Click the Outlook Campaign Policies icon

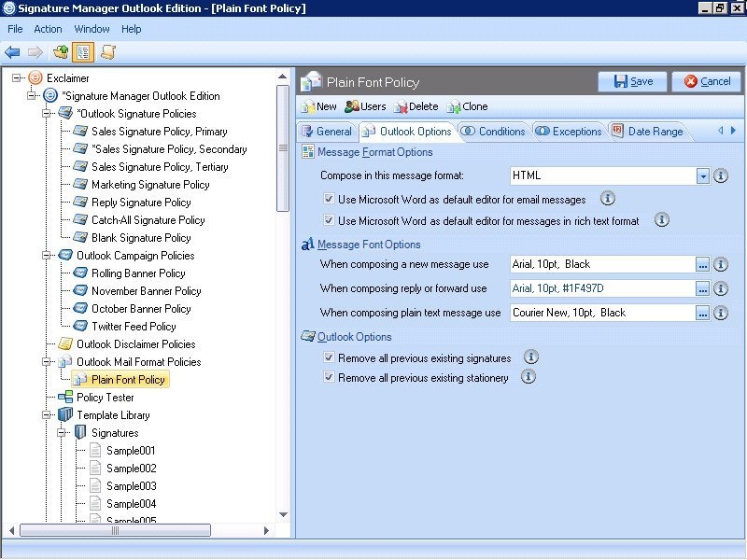[x=65, y=255]
